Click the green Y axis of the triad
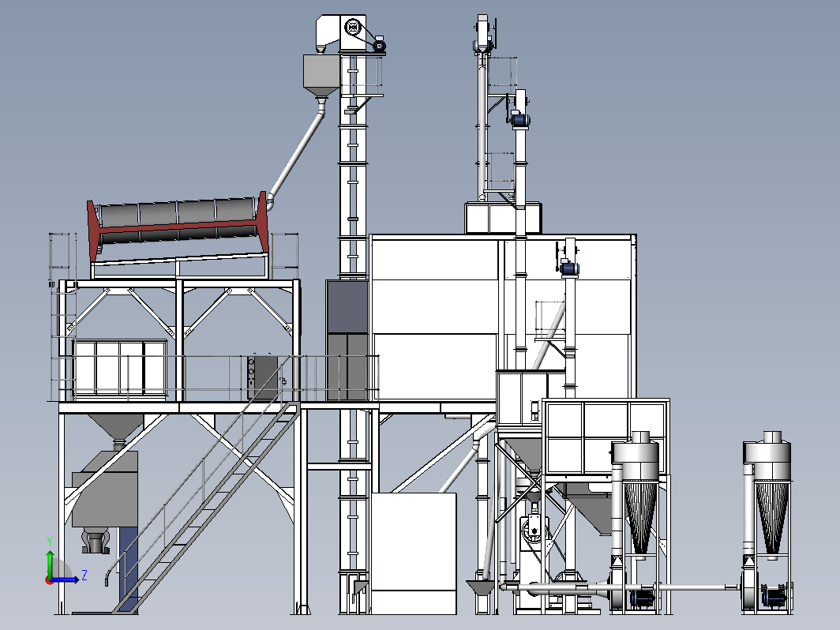The image size is (840, 630). (x=50, y=564)
